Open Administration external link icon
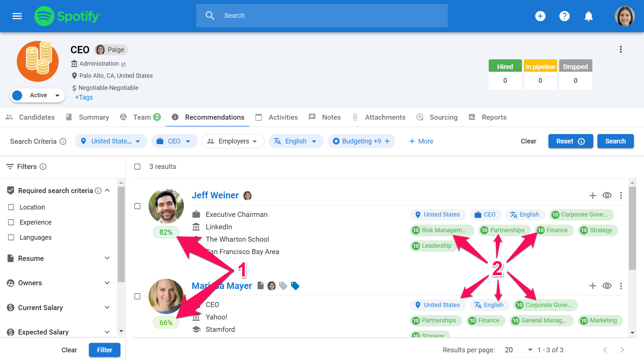This screenshot has height=362, width=644. click(x=123, y=64)
